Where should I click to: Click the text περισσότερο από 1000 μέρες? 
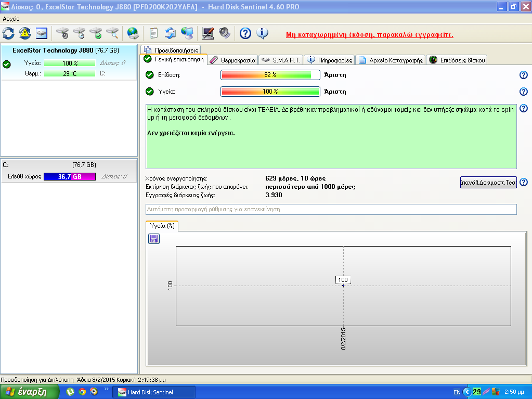pos(310,187)
